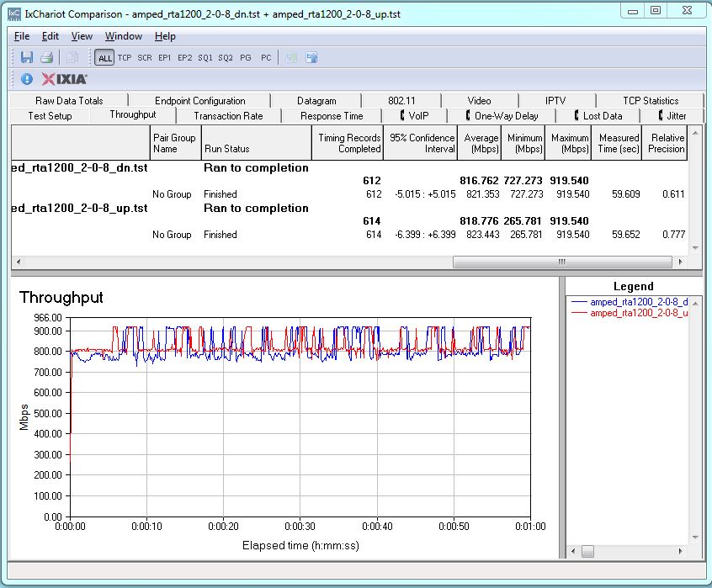Open the Window menu
The height and width of the screenshot is (588, 712).
click(124, 36)
